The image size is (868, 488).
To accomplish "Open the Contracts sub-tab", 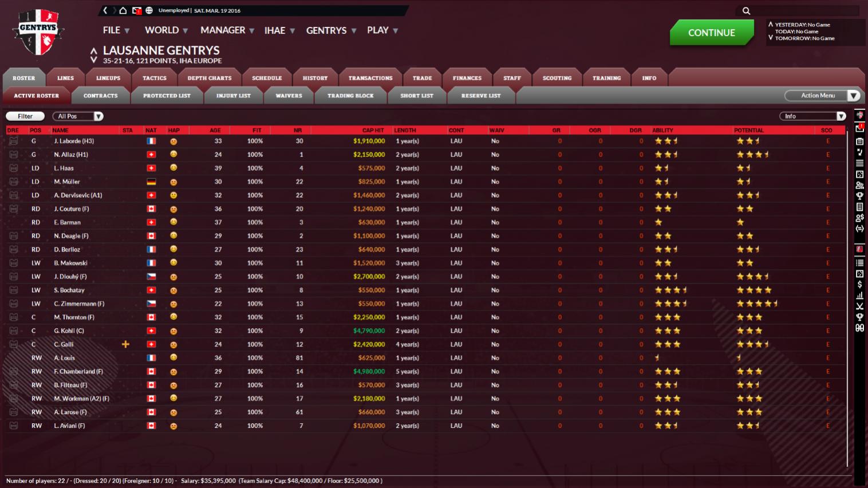I will pos(100,96).
